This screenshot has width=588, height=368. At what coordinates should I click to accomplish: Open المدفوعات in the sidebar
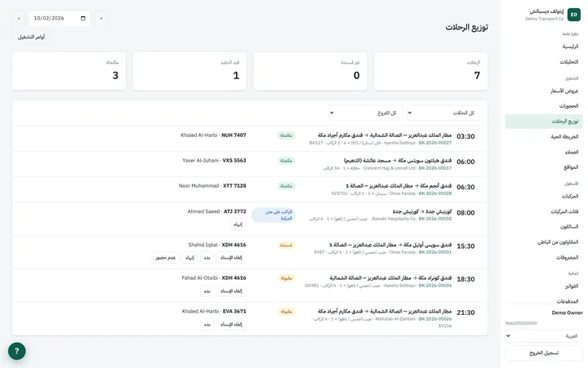[544, 301]
